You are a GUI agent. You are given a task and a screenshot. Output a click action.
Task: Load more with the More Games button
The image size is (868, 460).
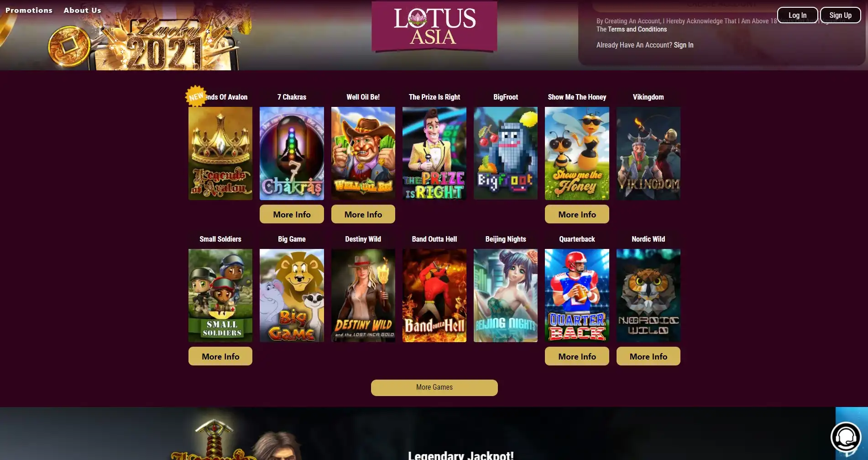click(x=434, y=387)
